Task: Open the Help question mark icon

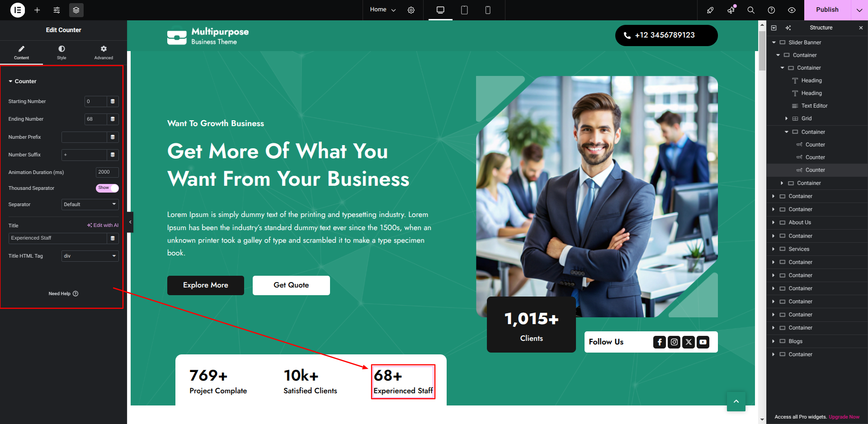Action: (771, 10)
